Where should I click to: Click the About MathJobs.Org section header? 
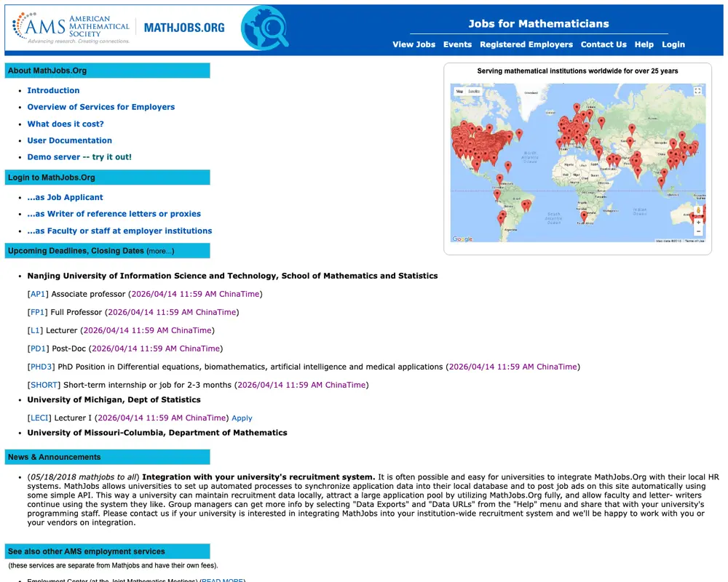[x=107, y=71]
